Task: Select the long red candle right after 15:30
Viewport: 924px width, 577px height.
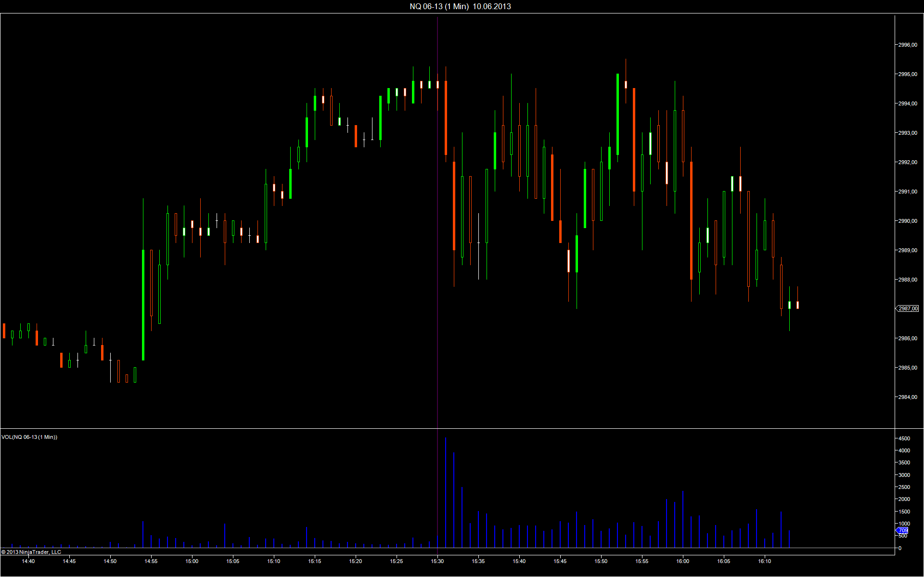Action: point(446,117)
